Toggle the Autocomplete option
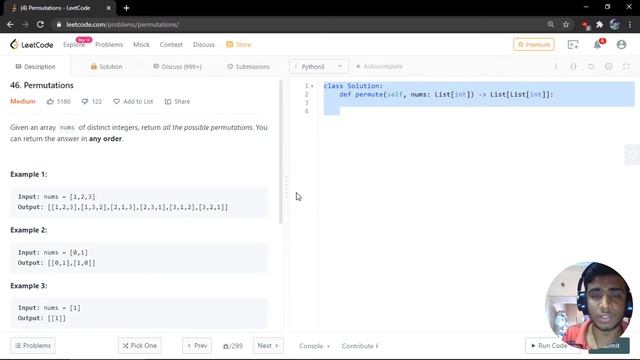640x360 pixels. tap(379, 66)
